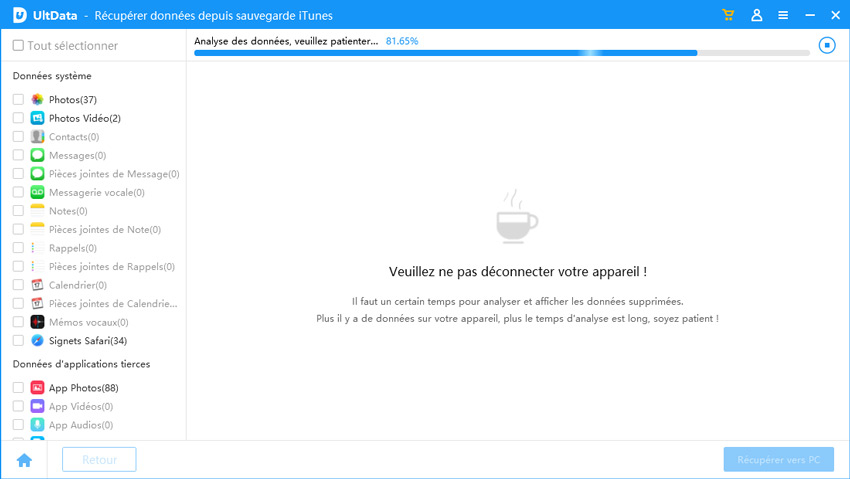Stop the scan with the stop icon
Image resolution: width=850 pixels, height=479 pixels.
point(827,45)
